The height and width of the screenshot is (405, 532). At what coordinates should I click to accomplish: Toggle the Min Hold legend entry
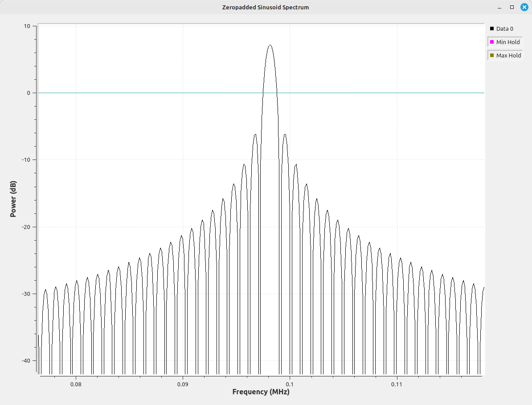coord(507,42)
